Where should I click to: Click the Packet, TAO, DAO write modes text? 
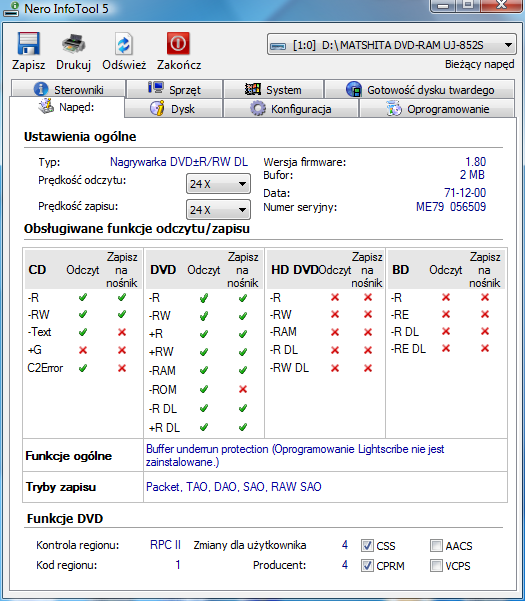pyautogui.click(x=234, y=487)
